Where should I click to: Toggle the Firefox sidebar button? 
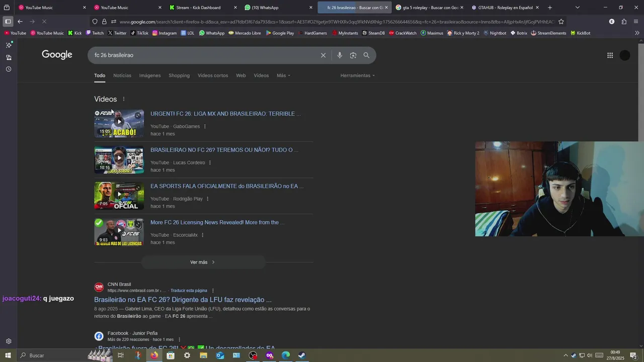(8, 22)
